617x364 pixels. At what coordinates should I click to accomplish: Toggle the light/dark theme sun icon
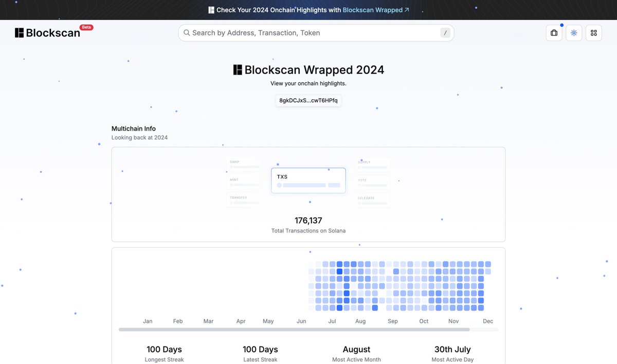point(574,33)
